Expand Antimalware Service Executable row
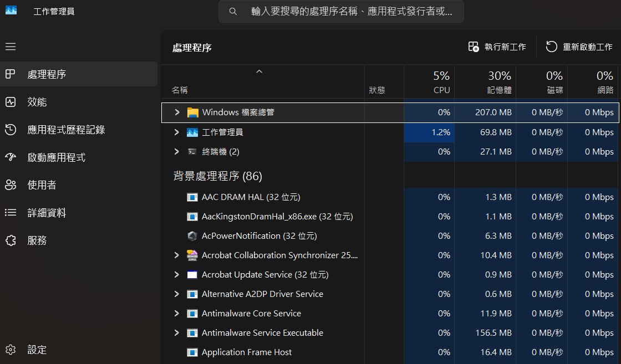The image size is (621, 364). pos(177,333)
